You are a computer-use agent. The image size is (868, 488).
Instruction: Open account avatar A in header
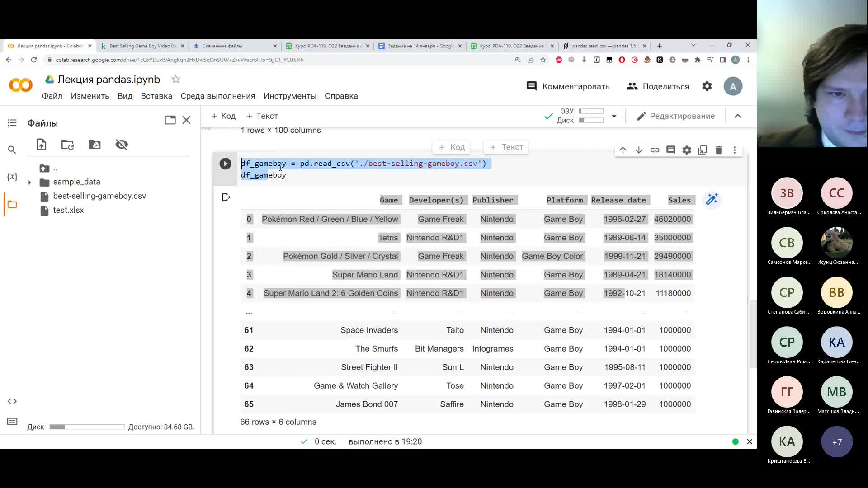[x=733, y=86]
